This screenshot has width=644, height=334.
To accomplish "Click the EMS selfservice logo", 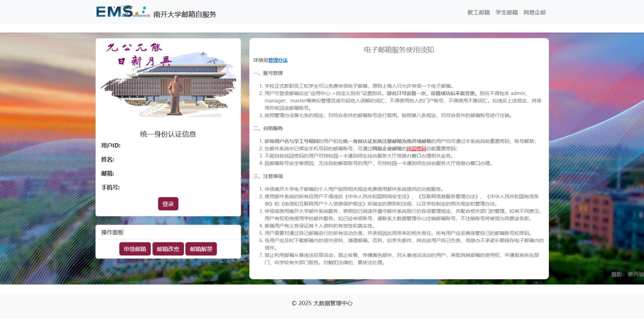I will click(123, 12).
